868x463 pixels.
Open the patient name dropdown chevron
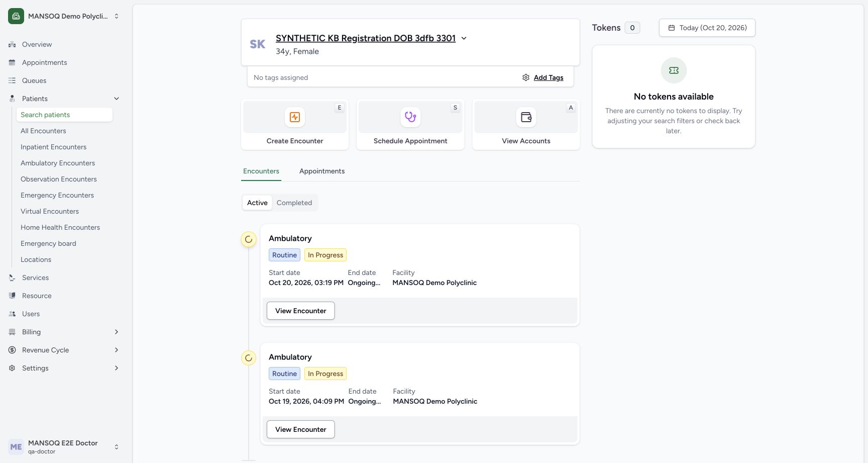point(464,38)
